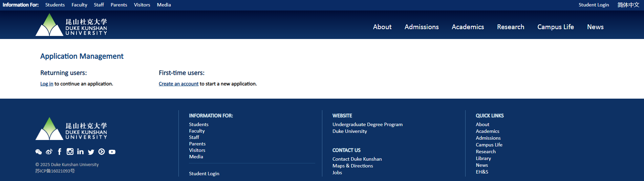Open the WeChat social icon
Screen dimensions: 644x181
tap(39, 152)
